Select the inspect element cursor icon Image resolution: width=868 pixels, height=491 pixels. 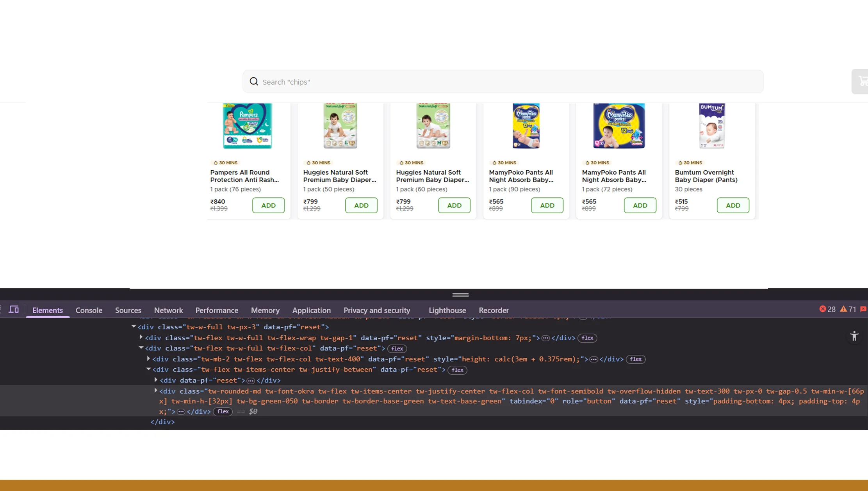coord(1,309)
